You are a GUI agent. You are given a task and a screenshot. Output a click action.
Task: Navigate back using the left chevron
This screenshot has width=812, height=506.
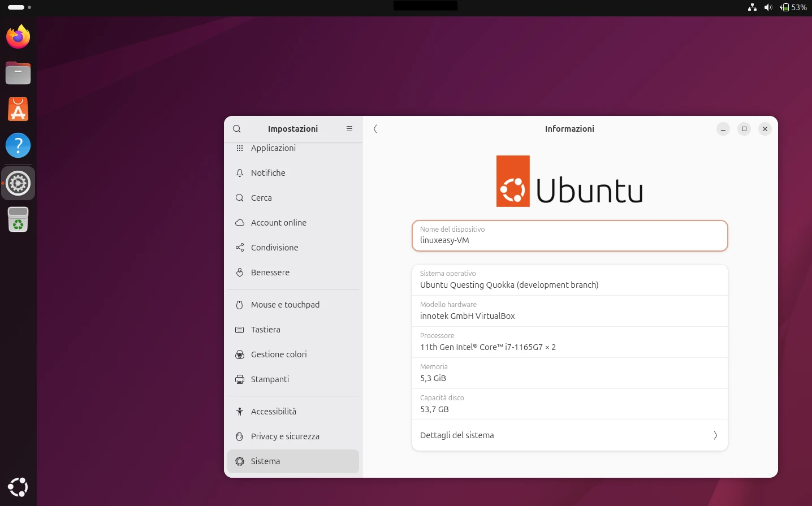(x=375, y=129)
